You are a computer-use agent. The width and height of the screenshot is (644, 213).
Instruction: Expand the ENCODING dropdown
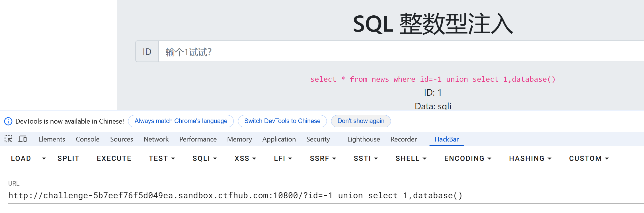tap(467, 158)
